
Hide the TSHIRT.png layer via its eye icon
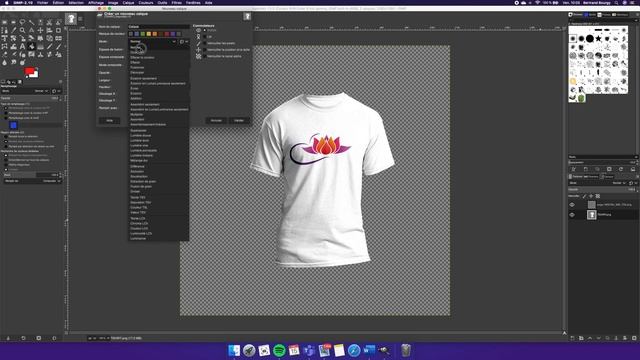tap(572, 215)
